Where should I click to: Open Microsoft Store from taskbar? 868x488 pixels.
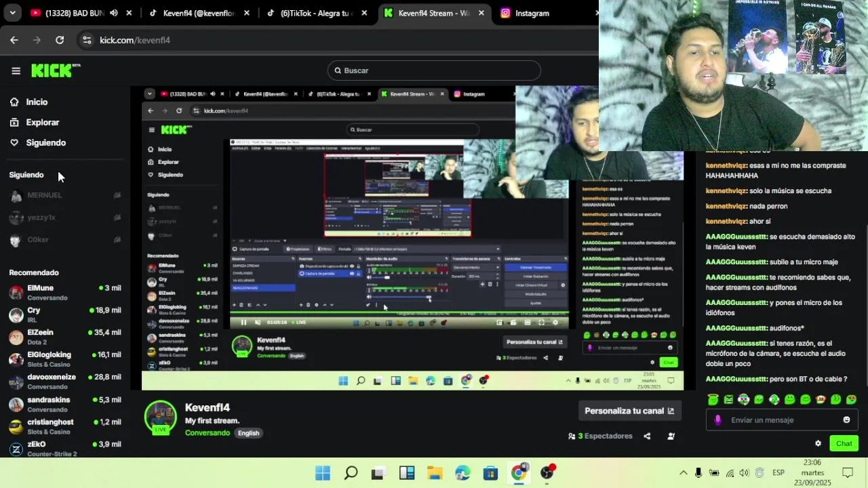pos(490,473)
